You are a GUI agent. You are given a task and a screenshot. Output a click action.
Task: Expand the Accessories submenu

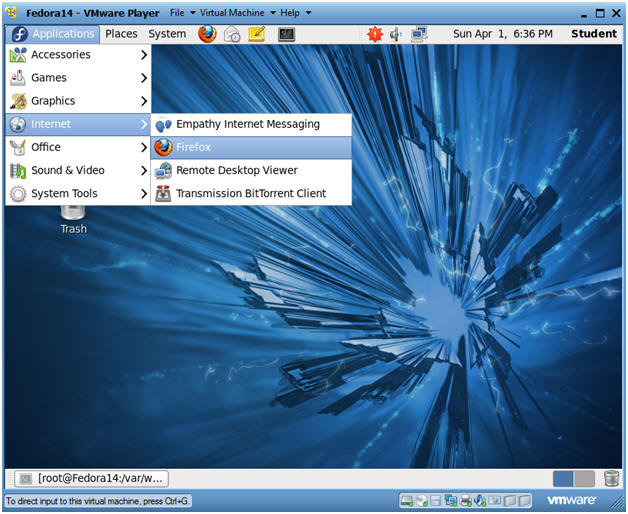tap(78, 54)
